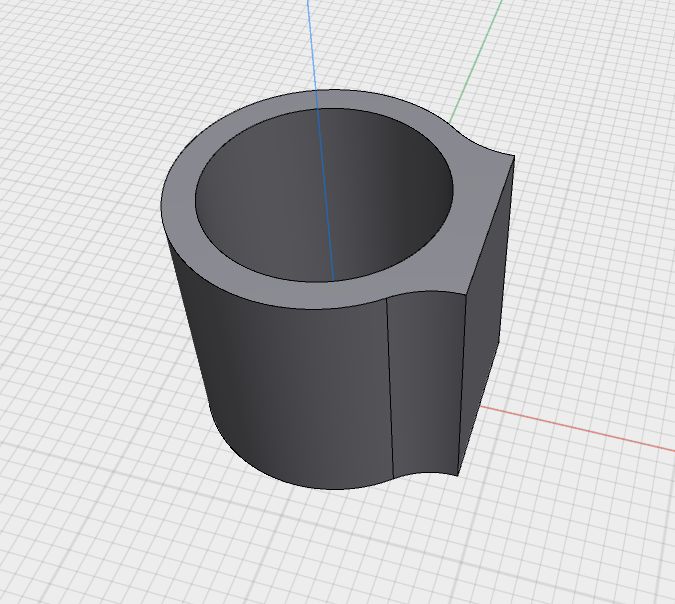The image size is (675, 604).
Task: Select the top corner vertex of the protruding tab
Action: pyautogui.click(x=514, y=156)
